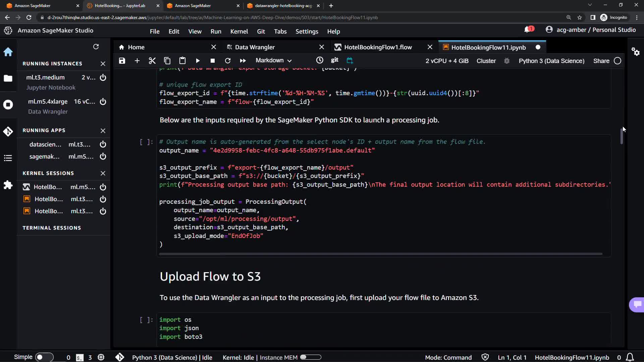Power off the datascience running app
This screenshot has width=644, height=362.
103,144
